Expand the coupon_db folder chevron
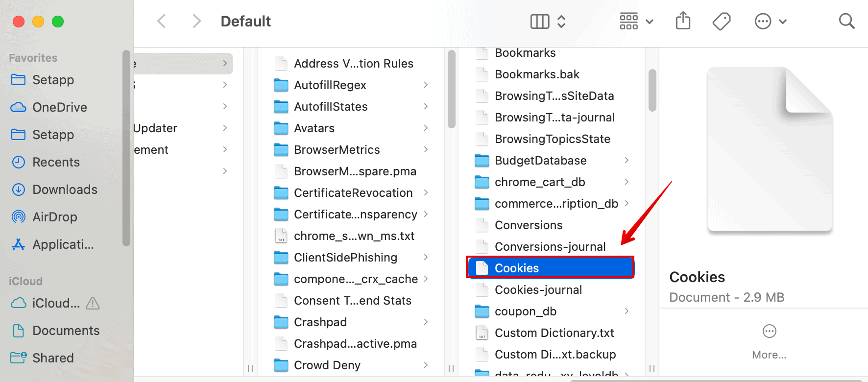 (627, 311)
